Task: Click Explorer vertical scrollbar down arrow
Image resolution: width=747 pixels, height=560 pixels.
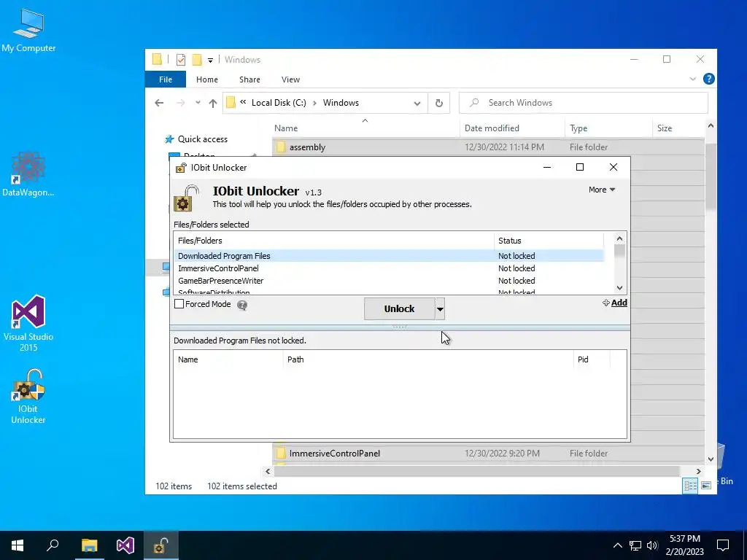Action: pos(711,459)
